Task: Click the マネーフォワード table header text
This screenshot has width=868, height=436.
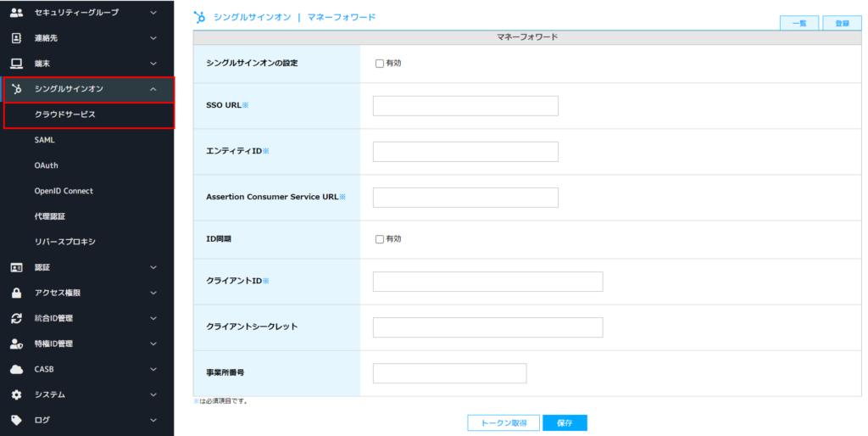Action: point(527,37)
